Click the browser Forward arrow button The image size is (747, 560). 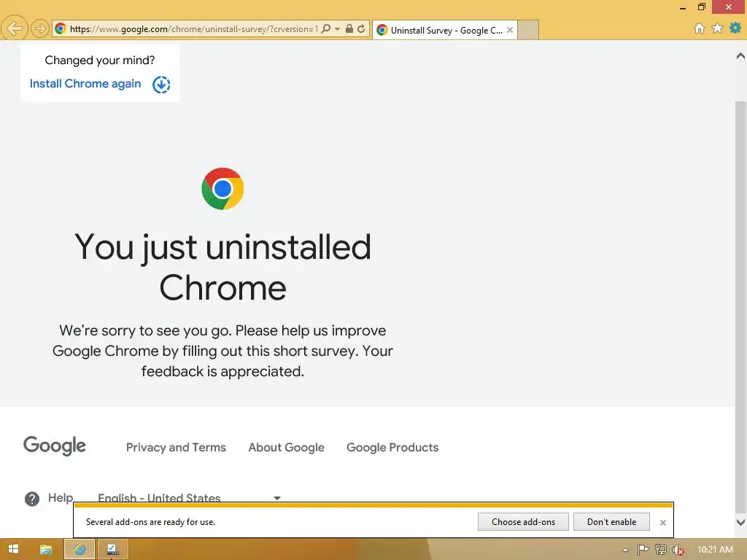pos(40,28)
